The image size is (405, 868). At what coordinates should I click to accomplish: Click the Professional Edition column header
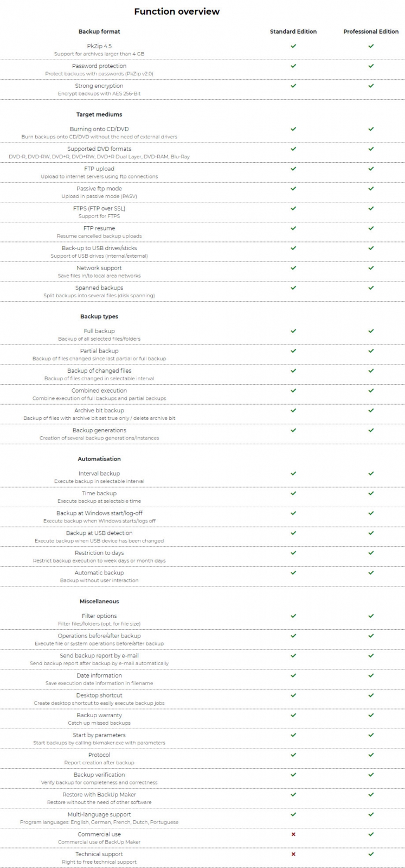(x=371, y=31)
